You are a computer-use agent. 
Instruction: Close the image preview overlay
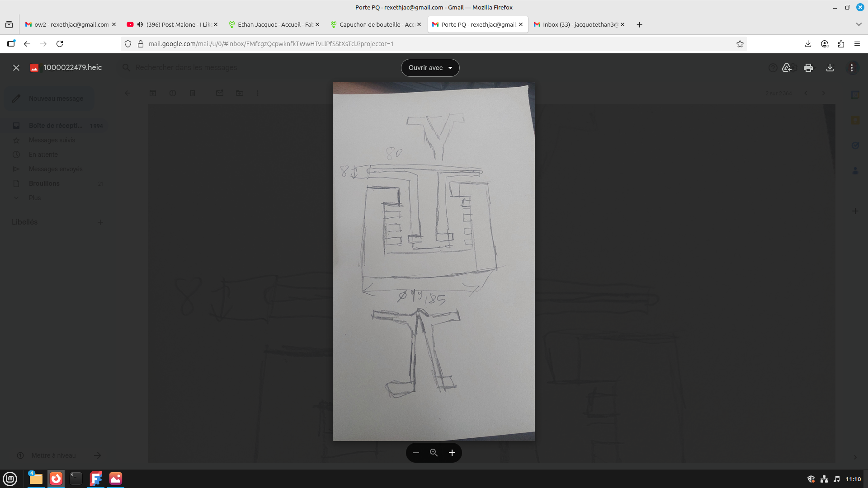pyautogui.click(x=16, y=68)
